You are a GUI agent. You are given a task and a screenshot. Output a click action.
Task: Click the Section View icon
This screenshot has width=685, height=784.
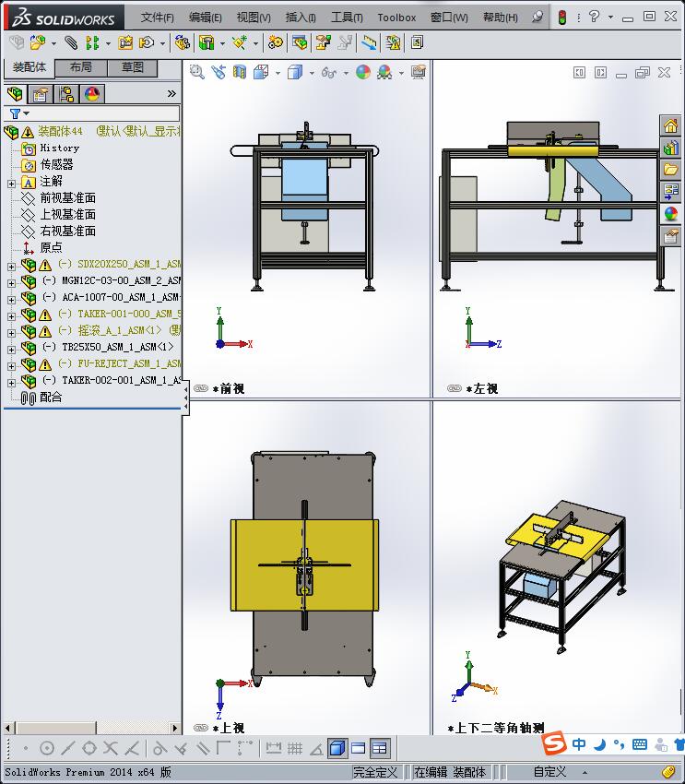click(x=240, y=73)
